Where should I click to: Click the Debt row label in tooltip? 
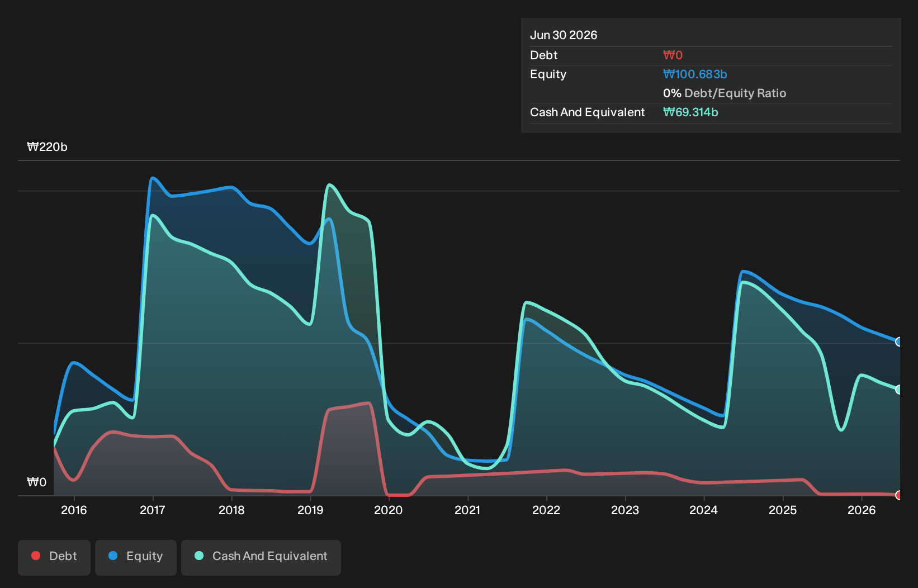pos(544,55)
